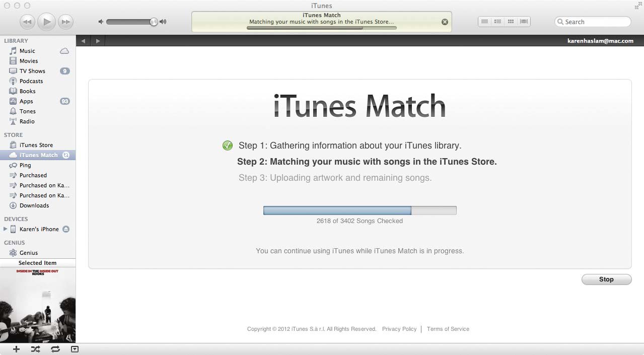The image size is (644, 355).
Task: Click the '2618 of 3402 Songs Checked' text
Action: click(360, 221)
